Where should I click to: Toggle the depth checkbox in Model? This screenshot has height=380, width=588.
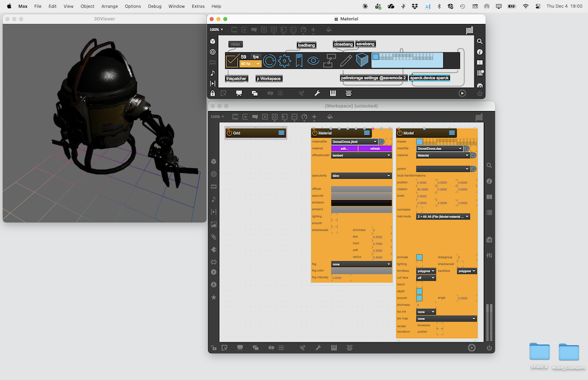419,291
